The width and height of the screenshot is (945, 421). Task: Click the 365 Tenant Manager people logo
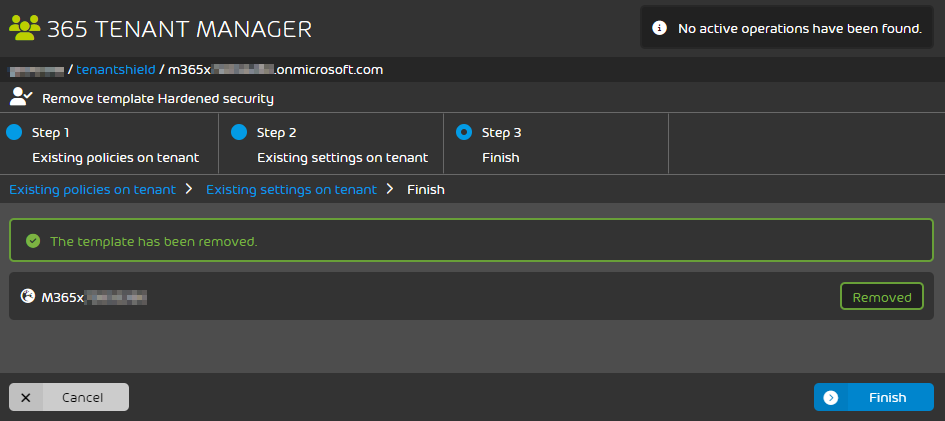(x=25, y=28)
